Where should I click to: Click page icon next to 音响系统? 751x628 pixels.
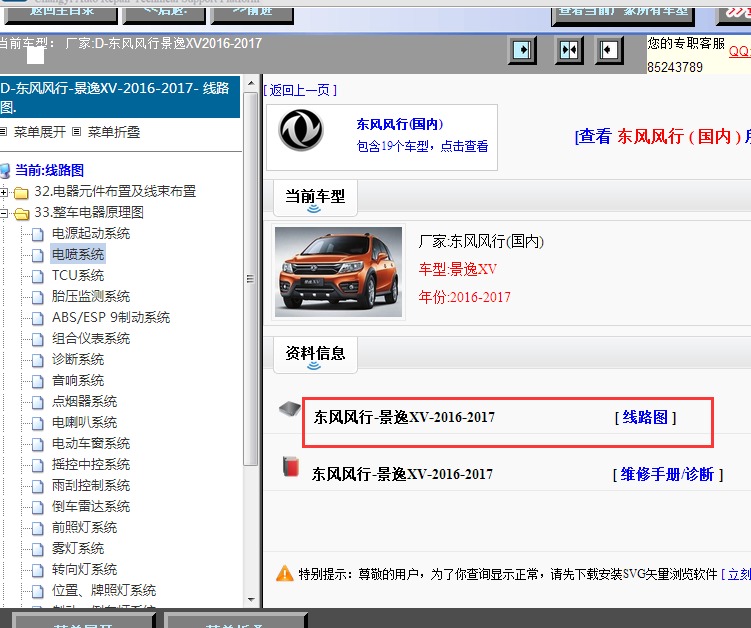[38, 381]
